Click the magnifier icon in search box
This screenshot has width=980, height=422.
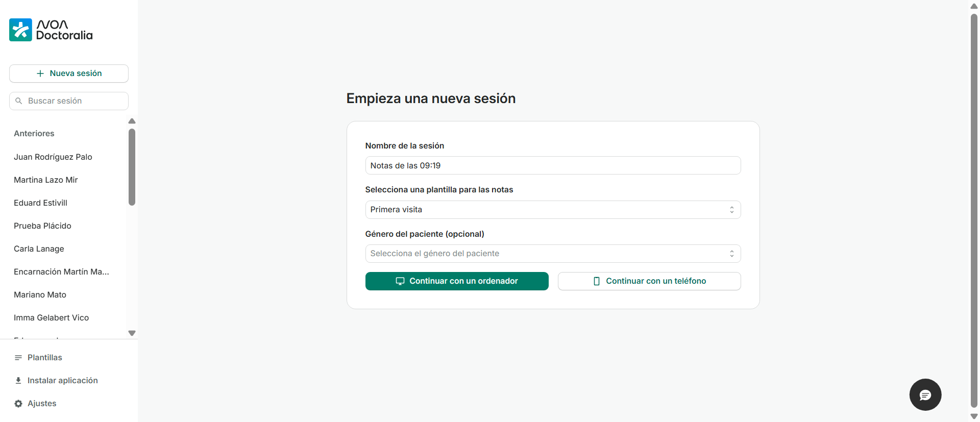click(x=19, y=101)
